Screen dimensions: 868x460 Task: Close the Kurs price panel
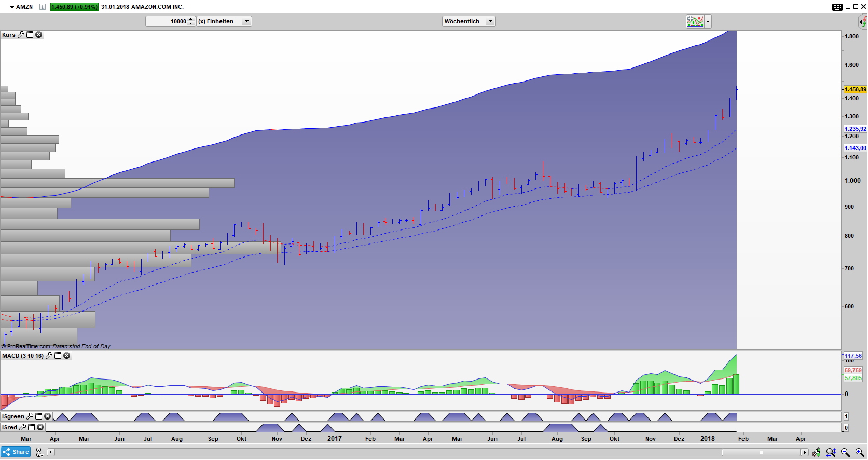click(x=38, y=35)
